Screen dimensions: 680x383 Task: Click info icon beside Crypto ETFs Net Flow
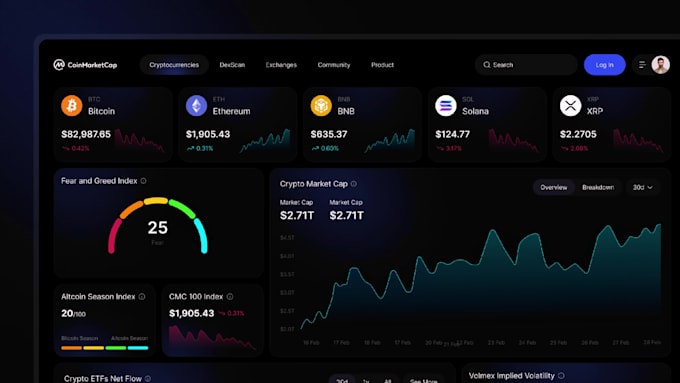click(x=148, y=379)
